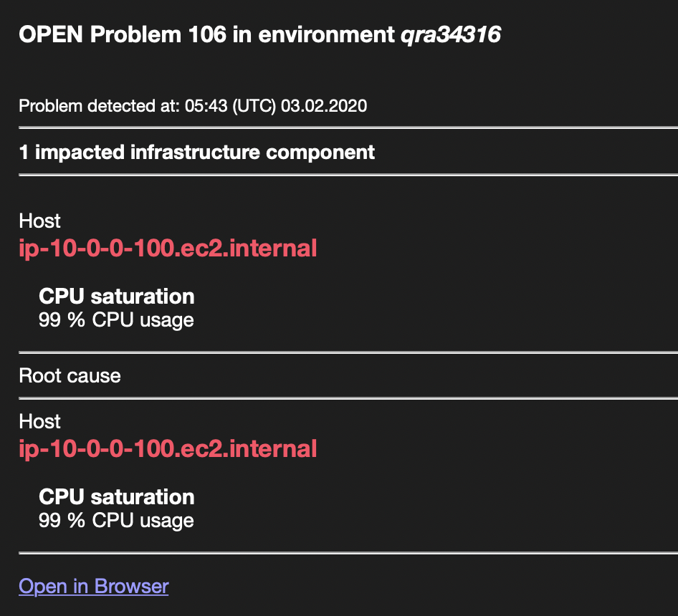Select the Problem 106 text in heading
Viewport: 678px width, 616px height.
point(158,34)
